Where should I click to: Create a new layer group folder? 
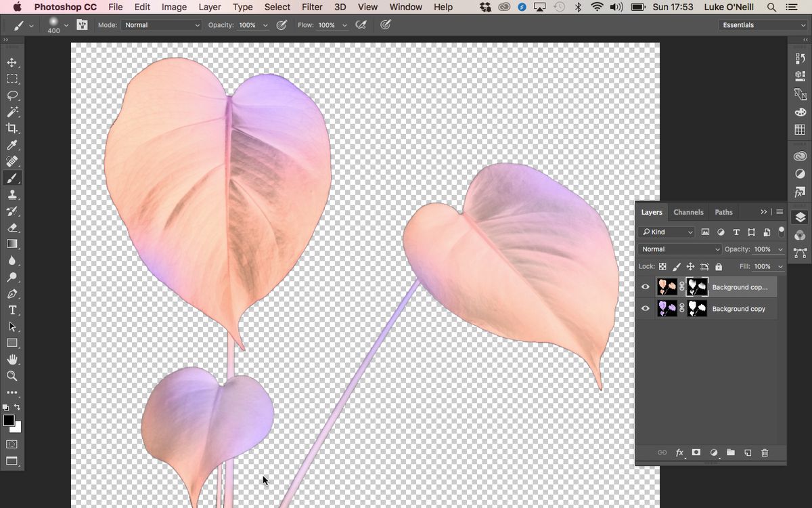click(x=730, y=452)
